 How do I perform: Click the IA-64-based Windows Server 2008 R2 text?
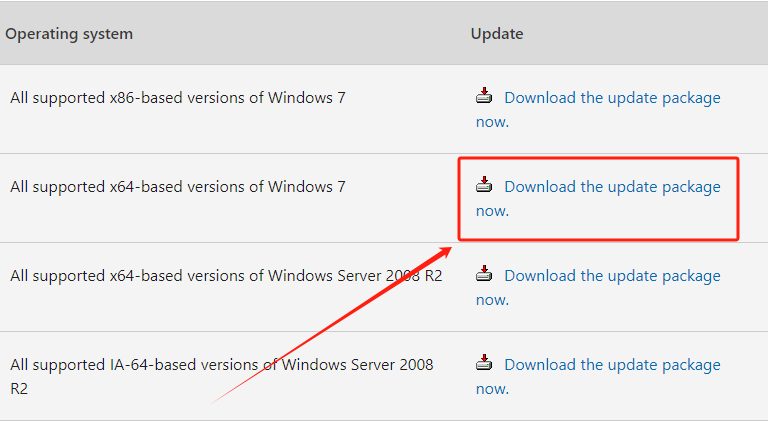point(222,364)
